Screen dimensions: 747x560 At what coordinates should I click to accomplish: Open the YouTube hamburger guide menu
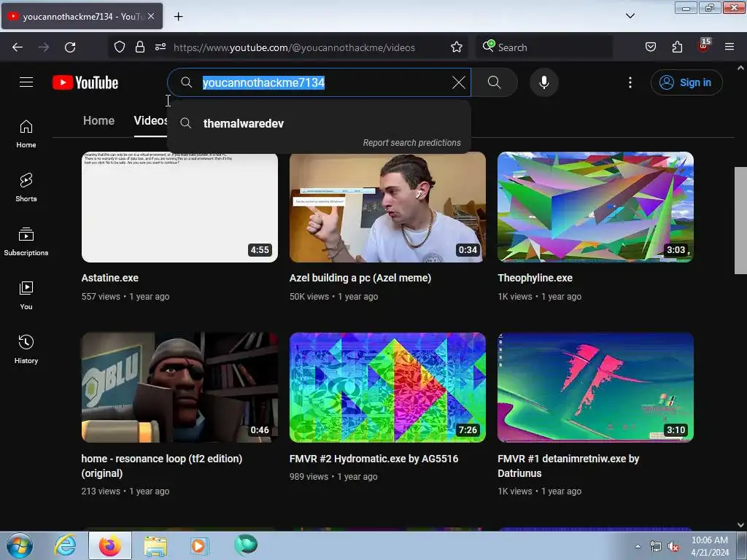tap(26, 82)
